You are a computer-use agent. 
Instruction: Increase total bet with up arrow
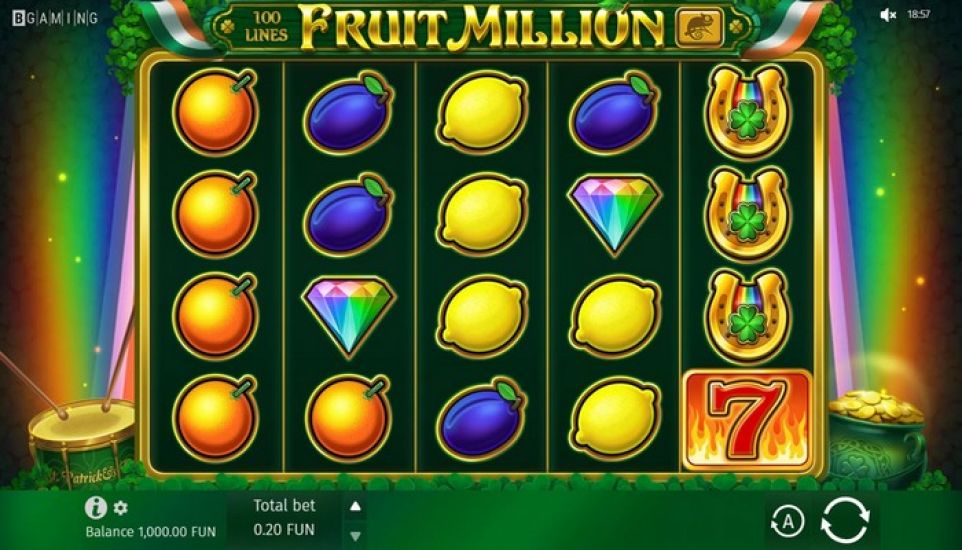point(355,506)
